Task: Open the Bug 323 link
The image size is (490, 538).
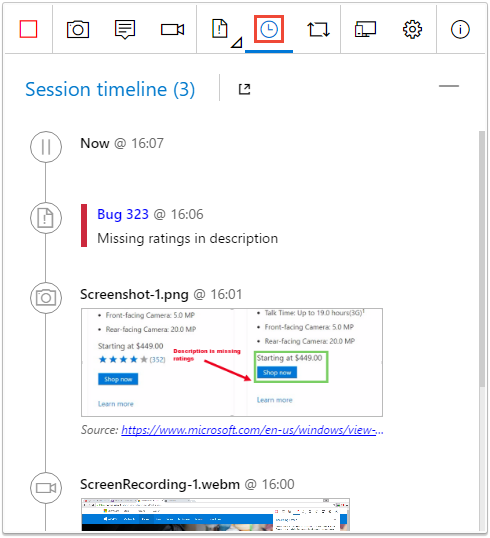Action: [x=123, y=214]
